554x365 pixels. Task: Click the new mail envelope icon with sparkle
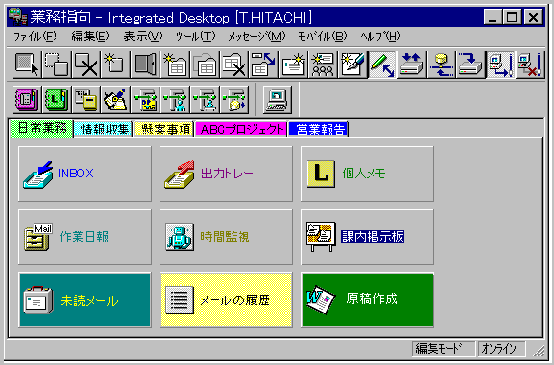[x=293, y=65]
